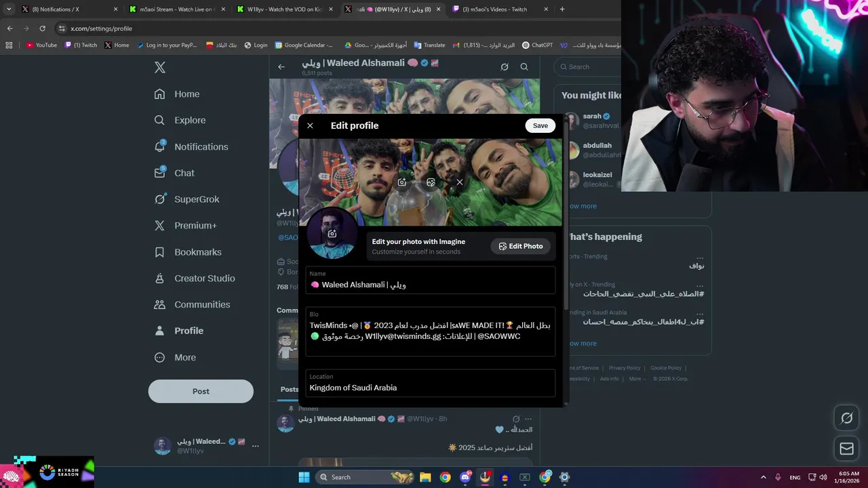
Task: Click the browser back arrow
Action: point(9,28)
